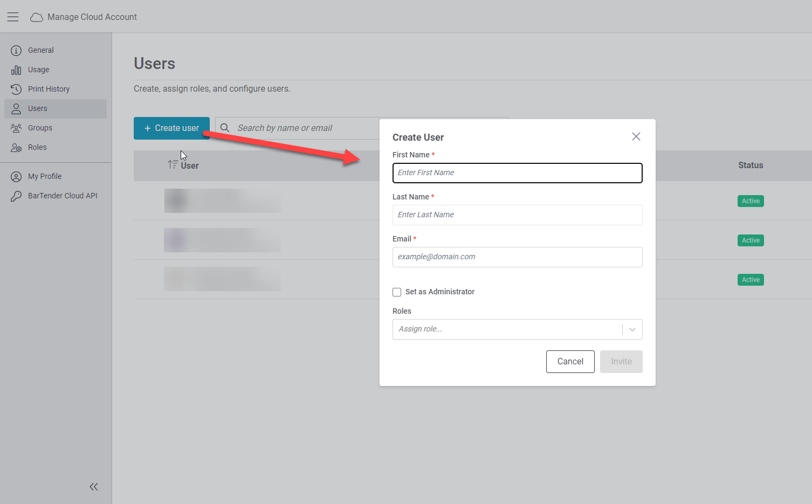Focus the Enter Last Name field
This screenshot has height=504, width=812.
[x=518, y=215]
